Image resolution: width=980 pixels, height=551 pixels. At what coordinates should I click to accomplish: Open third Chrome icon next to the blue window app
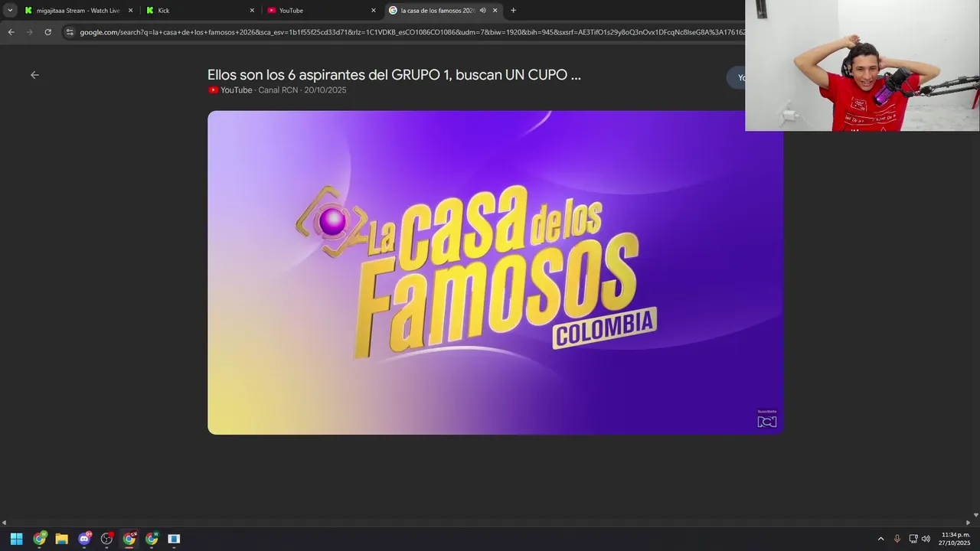tap(152, 539)
